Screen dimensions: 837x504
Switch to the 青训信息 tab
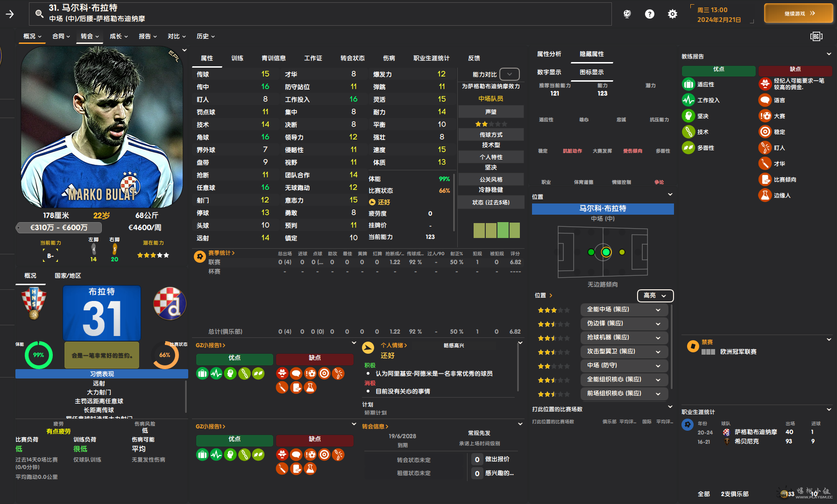[x=273, y=58]
